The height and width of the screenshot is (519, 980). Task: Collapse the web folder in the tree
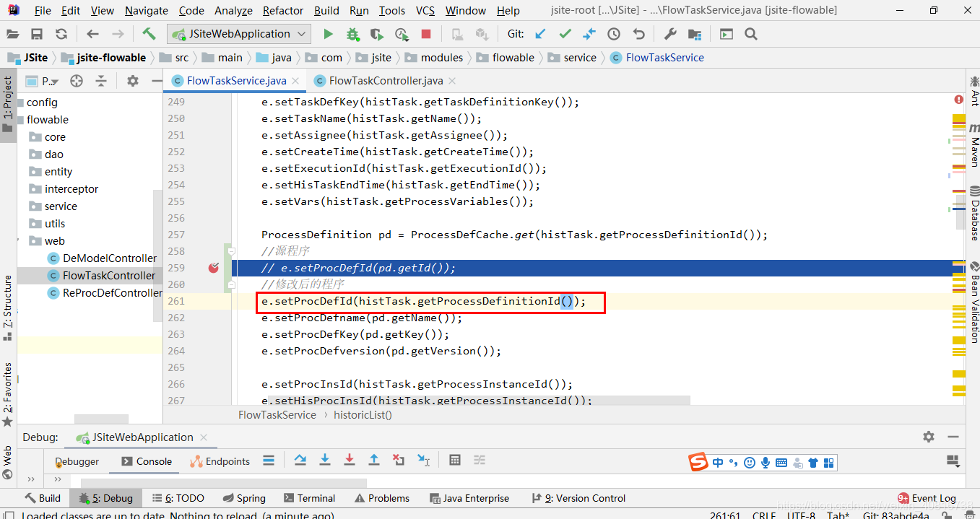click(19, 241)
